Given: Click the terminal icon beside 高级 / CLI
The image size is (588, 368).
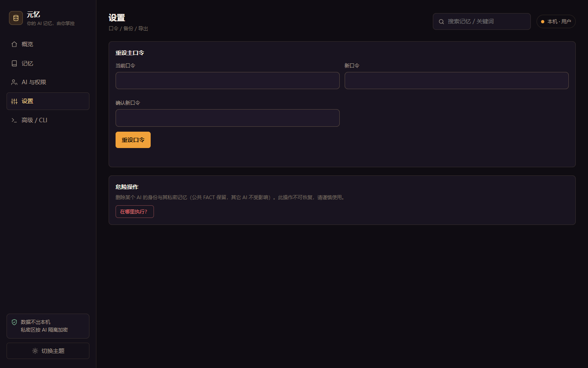Looking at the screenshot, I should pos(14,120).
